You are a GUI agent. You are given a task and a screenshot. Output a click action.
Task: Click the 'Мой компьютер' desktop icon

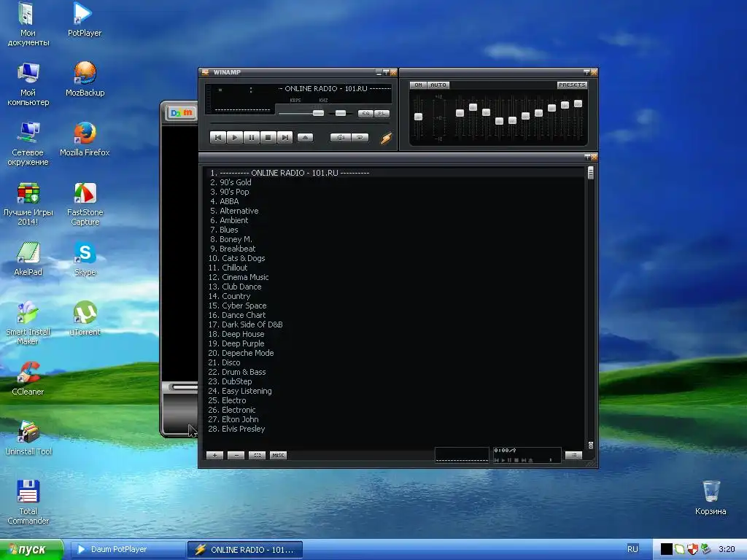point(28,85)
